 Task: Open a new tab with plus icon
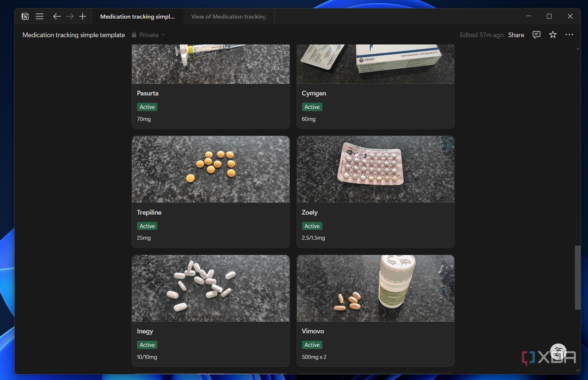pyautogui.click(x=83, y=16)
